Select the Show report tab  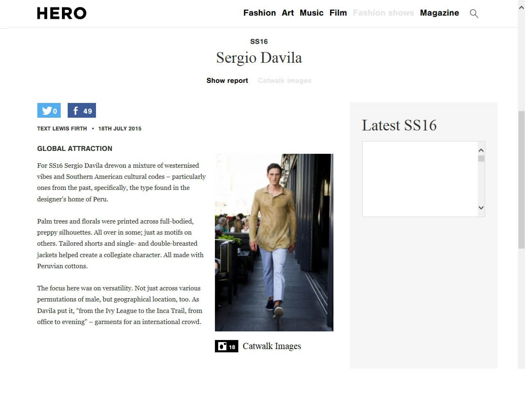(x=227, y=80)
